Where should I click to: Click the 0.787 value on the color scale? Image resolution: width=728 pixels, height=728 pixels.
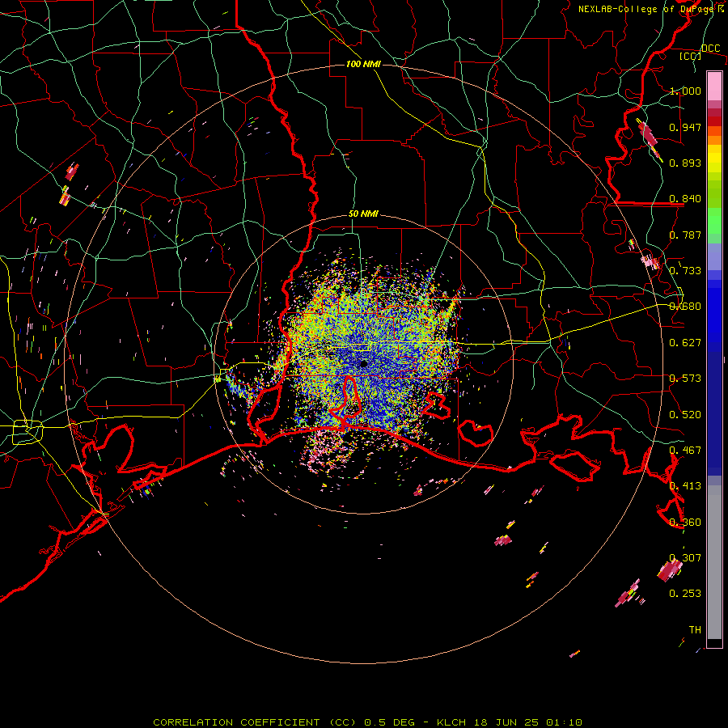tap(685, 235)
